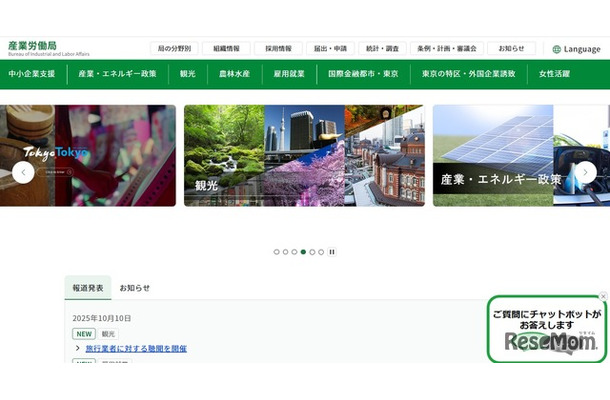Open 女性活躍 in green navigation bar
Screen dimensions: 610x400
coord(554,74)
